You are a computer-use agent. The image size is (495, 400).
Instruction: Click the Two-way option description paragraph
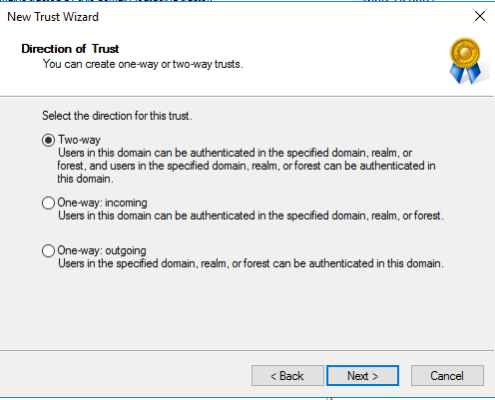coord(246,166)
